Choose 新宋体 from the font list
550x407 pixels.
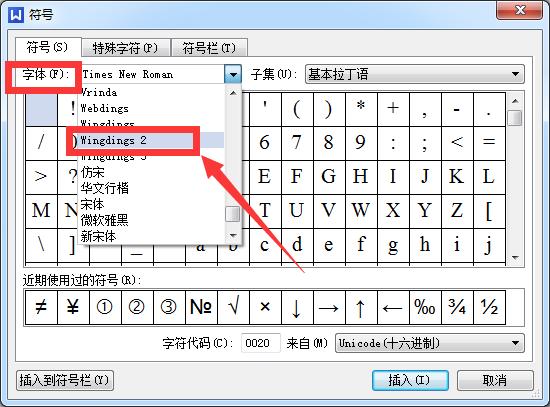pyautogui.click(x=151, y=236)
